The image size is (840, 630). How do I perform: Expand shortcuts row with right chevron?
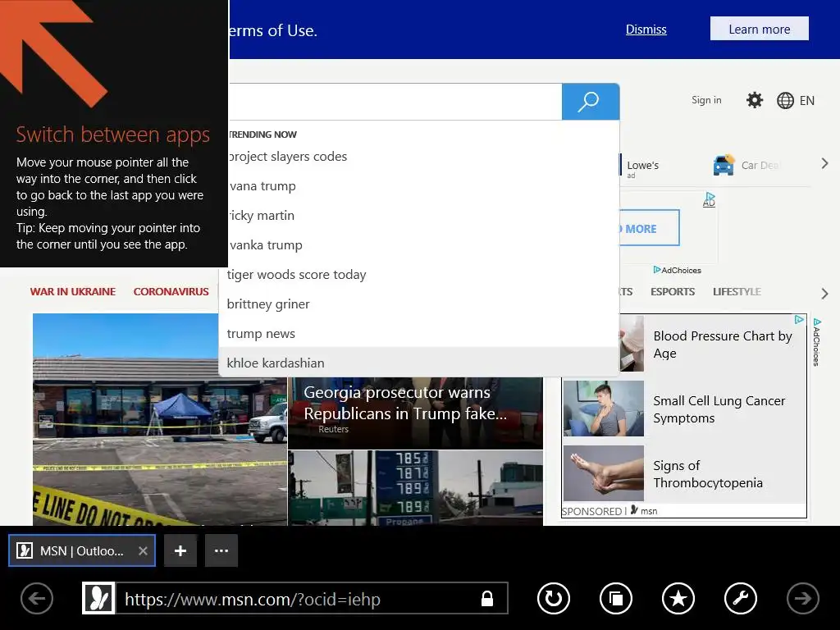click(x=824, y=164)
